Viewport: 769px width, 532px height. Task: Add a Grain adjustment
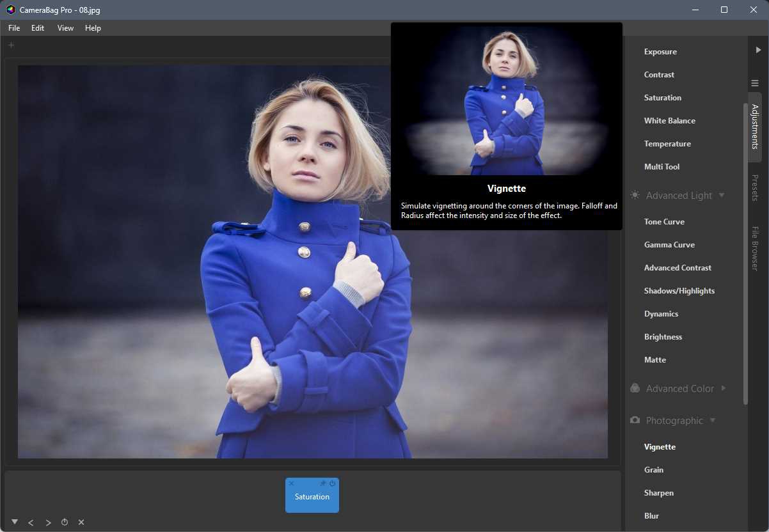click(653, 470)
